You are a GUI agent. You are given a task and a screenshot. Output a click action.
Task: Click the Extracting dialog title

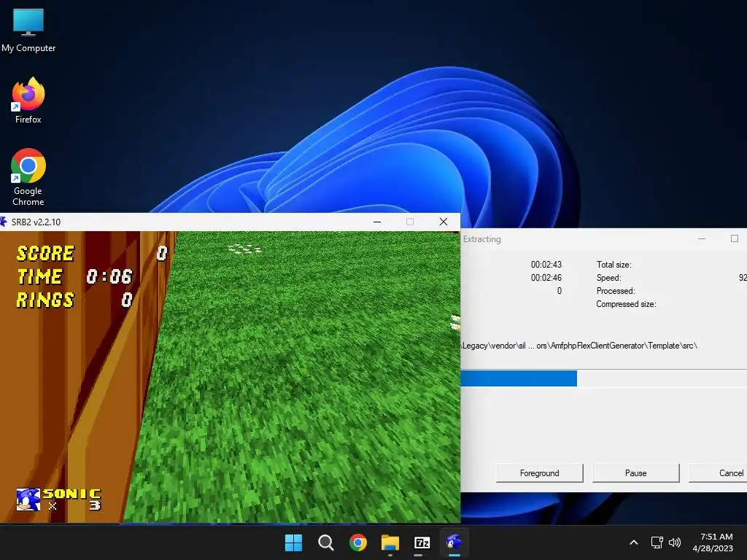[x=481, y=239]
